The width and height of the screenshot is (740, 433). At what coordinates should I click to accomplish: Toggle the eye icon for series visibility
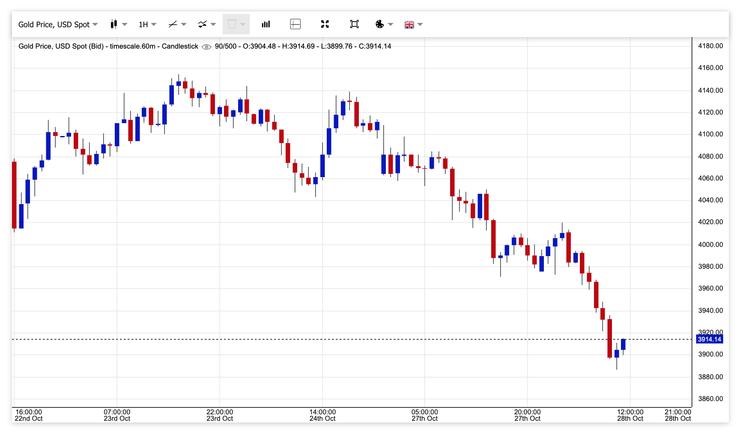[206, 47]
